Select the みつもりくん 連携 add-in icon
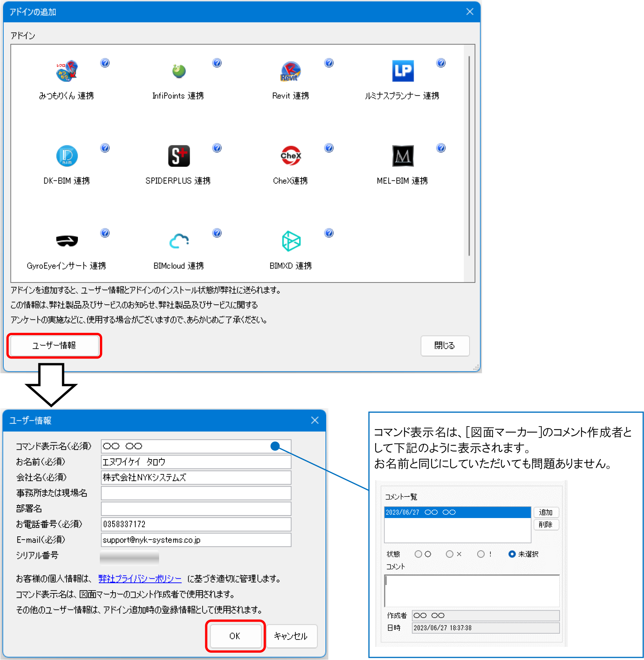 pyautogui.click(x=67, y=71)
